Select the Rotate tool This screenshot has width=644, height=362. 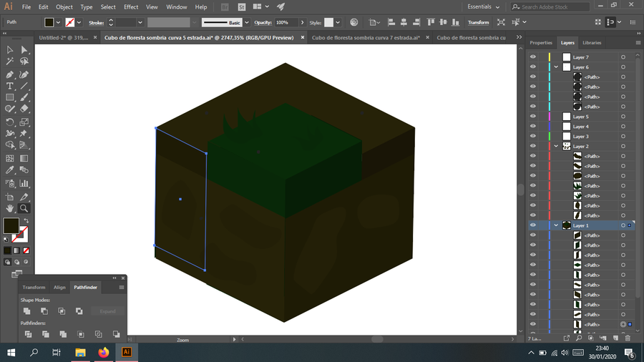point(9,122)
